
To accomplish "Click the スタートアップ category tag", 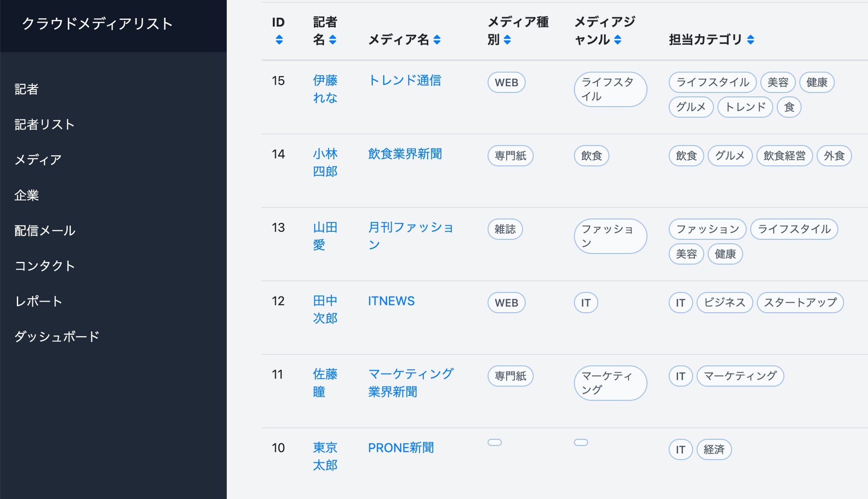I will click(800, 303).
